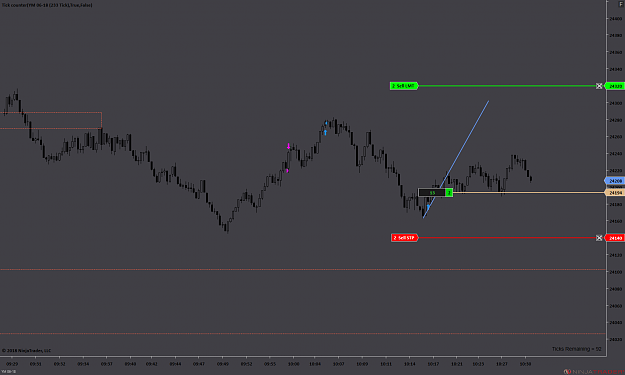The image size is (625, 375).
Task: Cancel the Sell STP order via X icon
Action: click(599, 238)
